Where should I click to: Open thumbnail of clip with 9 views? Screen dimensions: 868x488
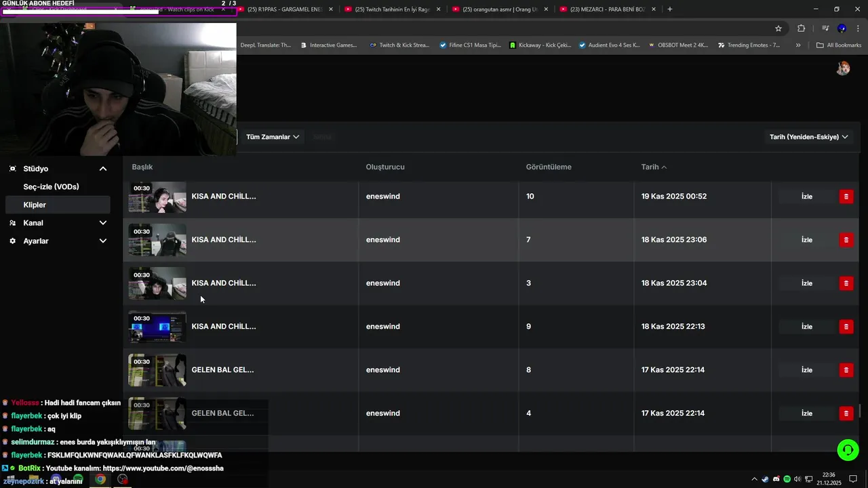[157, 327]
